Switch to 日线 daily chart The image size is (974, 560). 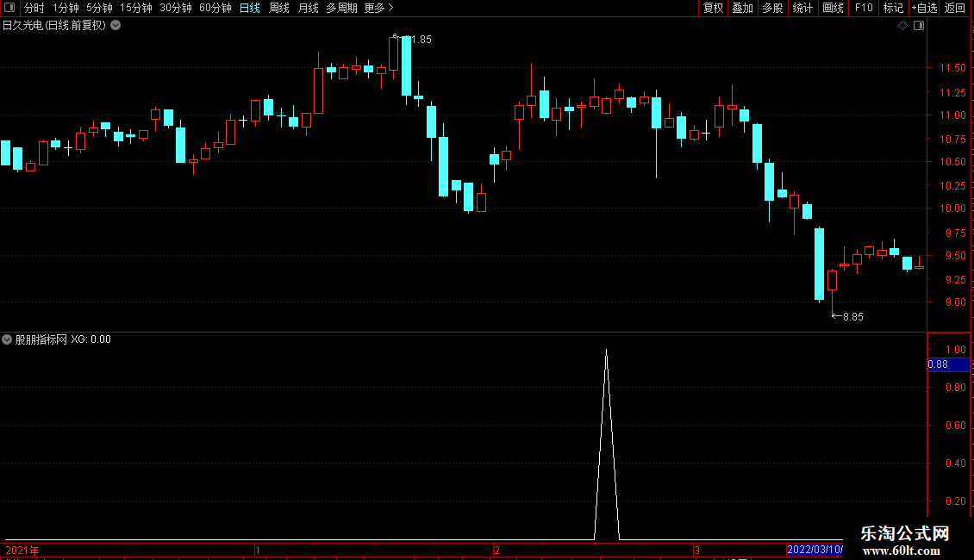[x=250, y=8]
